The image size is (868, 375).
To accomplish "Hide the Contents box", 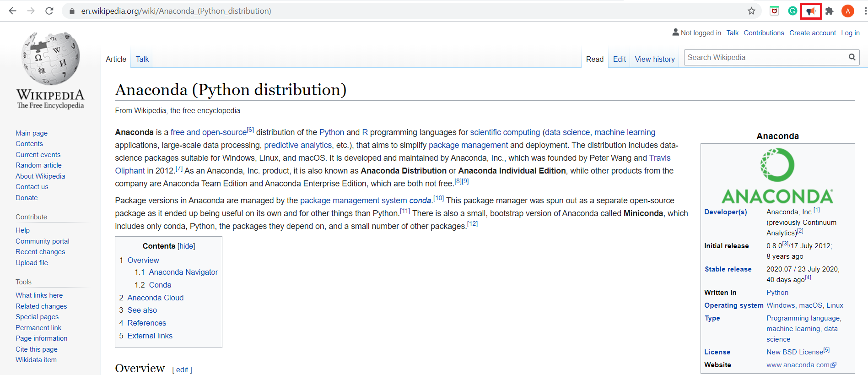I will point(186,246).
